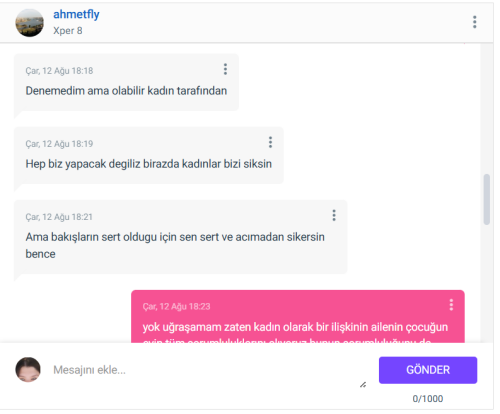The width and height of the screenshot is (500, 414).
Task: Open options for pink 18:23 message
Action: point(451,305)
